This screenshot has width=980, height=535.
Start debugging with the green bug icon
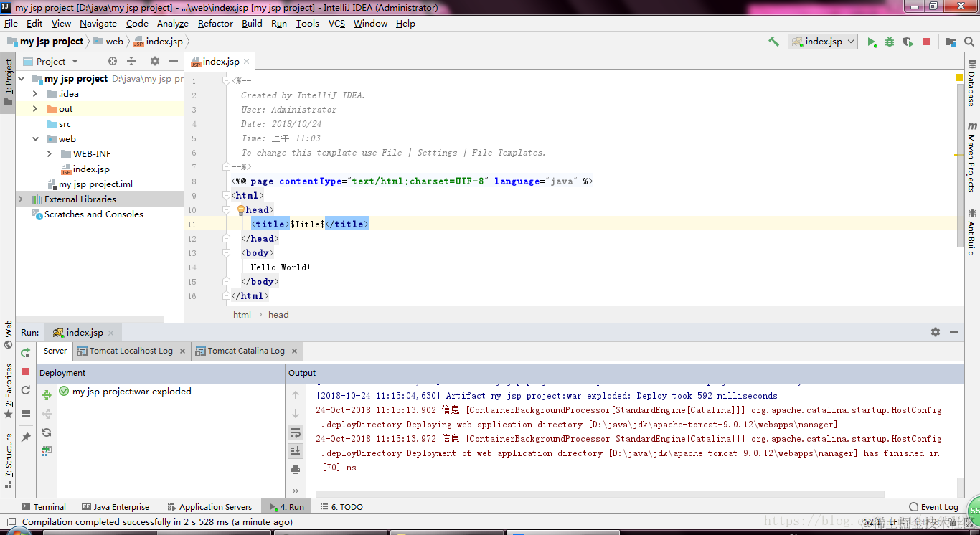coord(890,42)
